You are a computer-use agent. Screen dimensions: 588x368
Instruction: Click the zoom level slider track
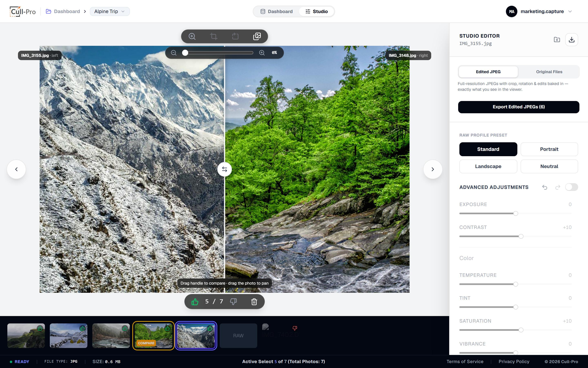(x=218, y=53)
